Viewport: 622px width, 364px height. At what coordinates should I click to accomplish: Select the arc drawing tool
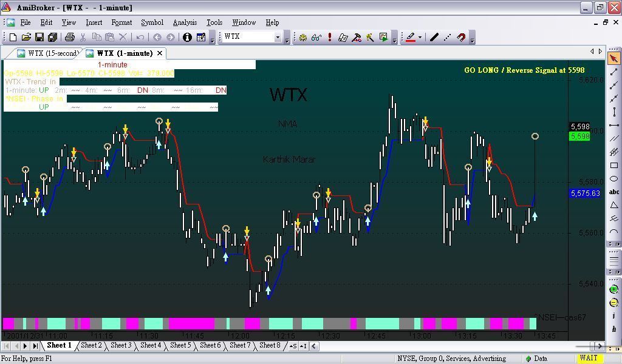pos(613,232)
